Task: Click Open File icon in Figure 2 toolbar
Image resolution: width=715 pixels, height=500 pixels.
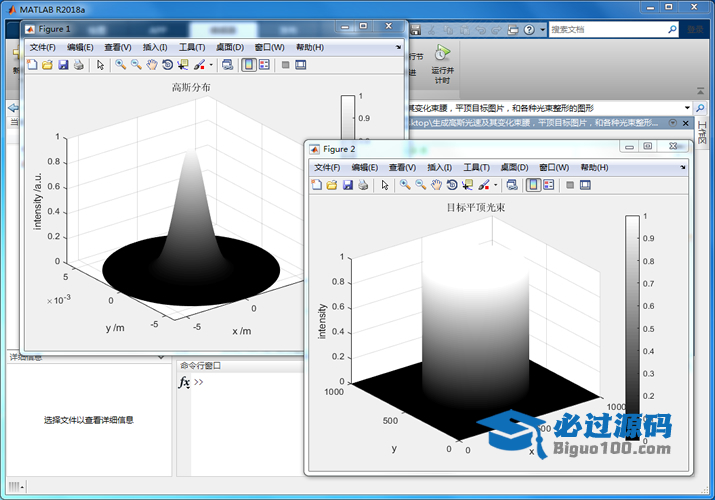Action: point(332,185)
